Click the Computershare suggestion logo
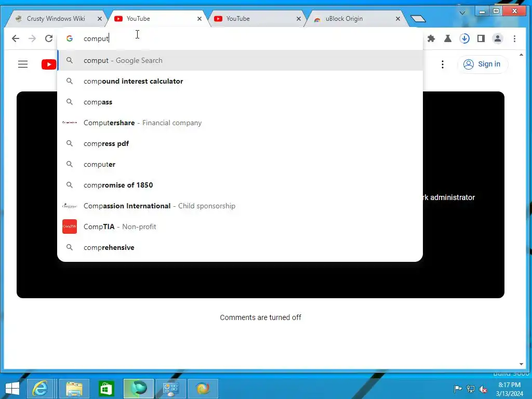Viewport: 532px width, 399px height. coord(70,123)
